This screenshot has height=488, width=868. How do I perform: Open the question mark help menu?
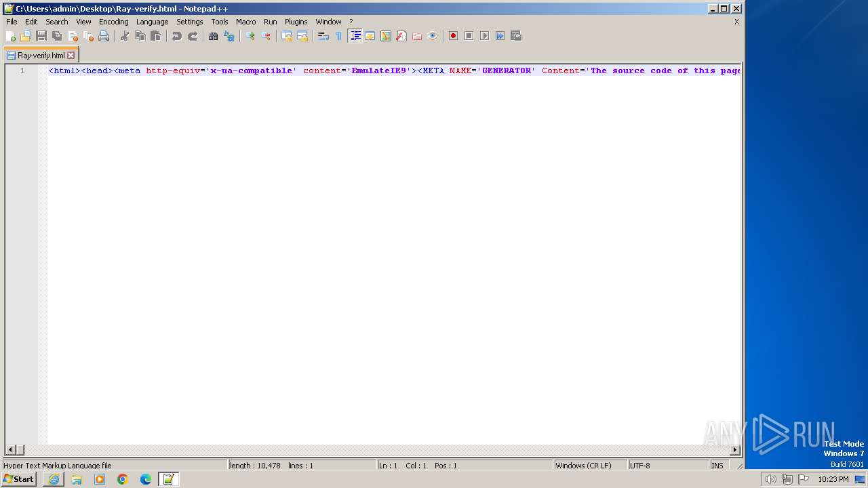point(351,22)
